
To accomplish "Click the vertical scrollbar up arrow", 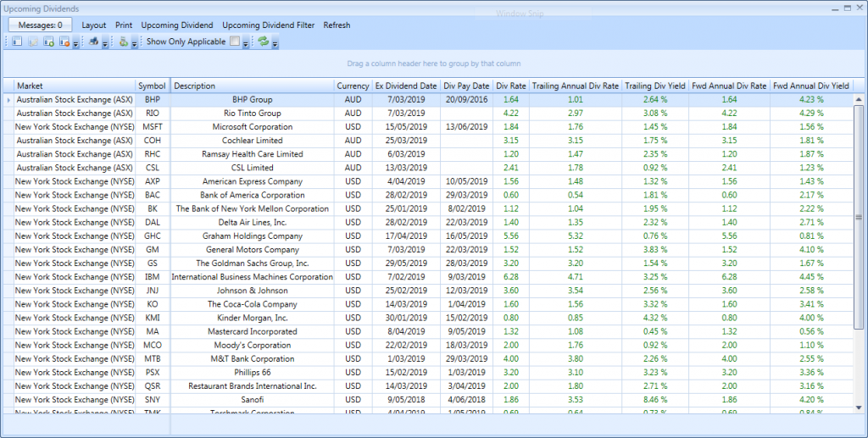I will [860, 100].
